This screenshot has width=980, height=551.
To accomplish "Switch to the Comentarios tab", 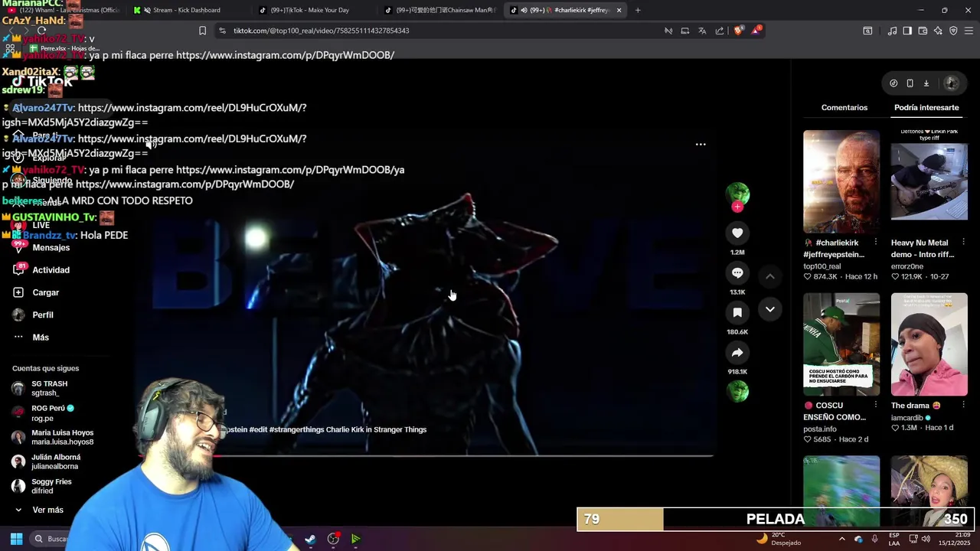I will coord(844,107).
